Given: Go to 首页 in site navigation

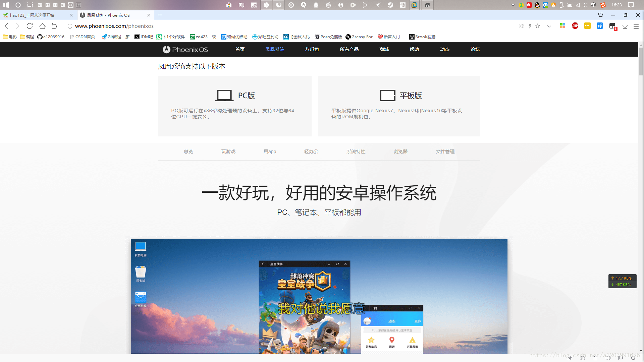Looking at the screenshot, I should coord(240,49).
